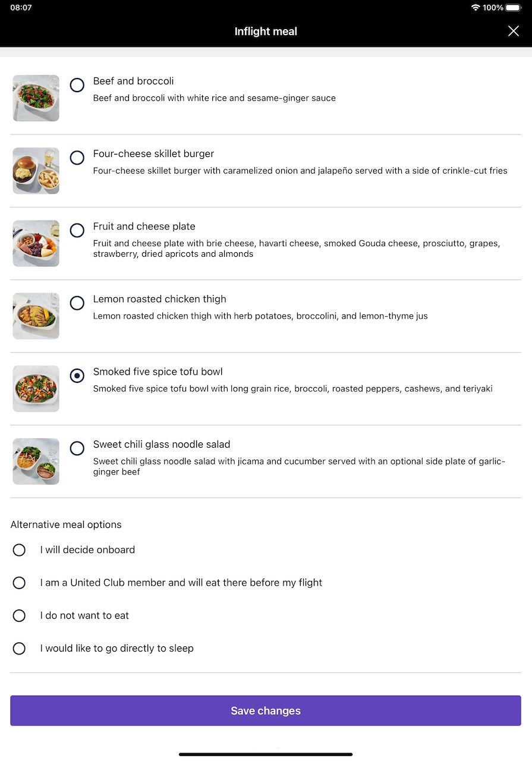
Task: Tap the Four-cheese skillet burger photo
Action: click(x=36, y=171)
